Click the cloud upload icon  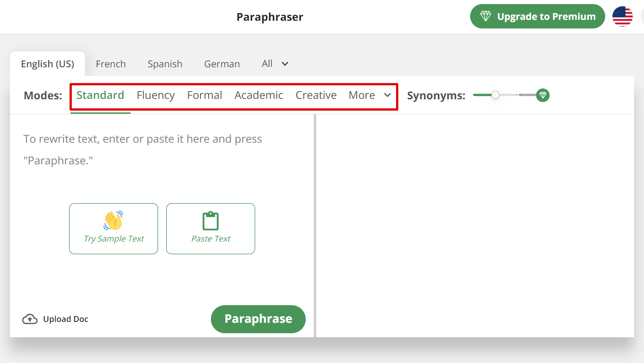coord(30,319)
